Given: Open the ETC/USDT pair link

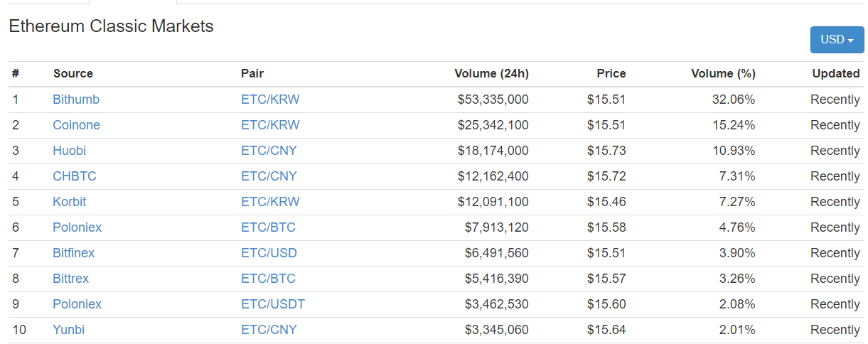Looking at the screenshot, I should click(x=273, y=304).
